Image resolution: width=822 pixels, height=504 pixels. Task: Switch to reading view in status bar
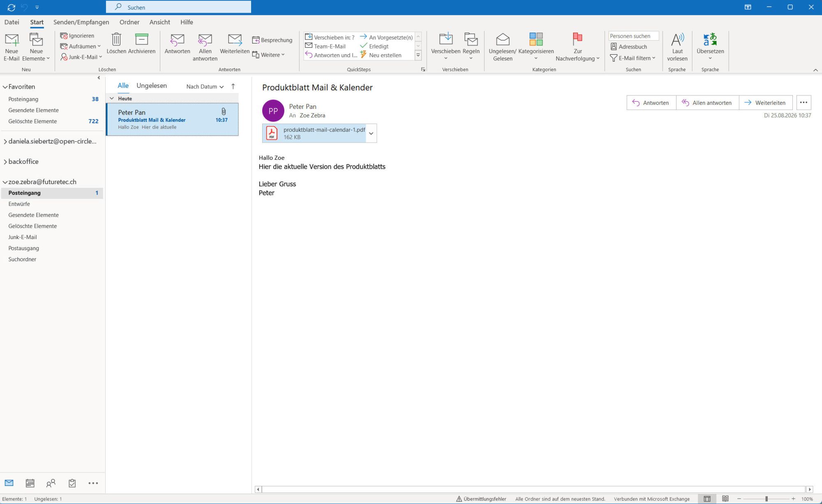pyautogui.click(x=725, y=499)
